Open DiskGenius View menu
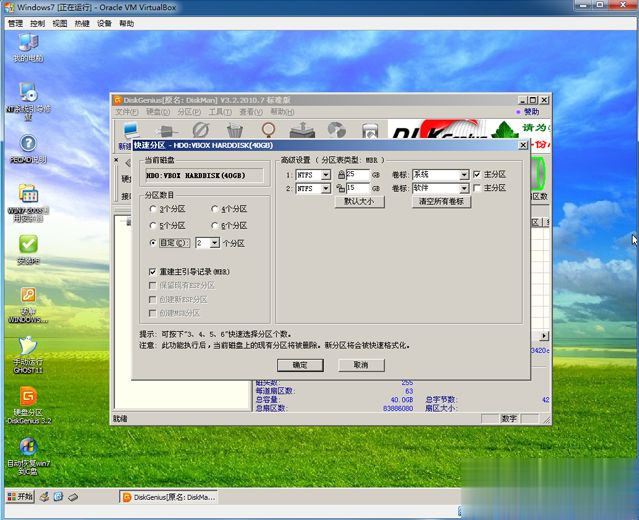This screenshot has height=520, width=639. point(251,112)
